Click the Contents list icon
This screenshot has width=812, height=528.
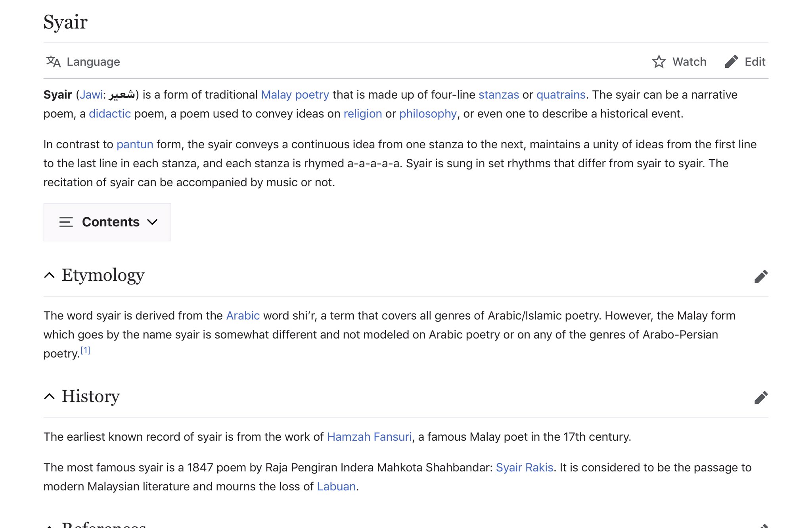pyautogui.click(x=66, y=222)
